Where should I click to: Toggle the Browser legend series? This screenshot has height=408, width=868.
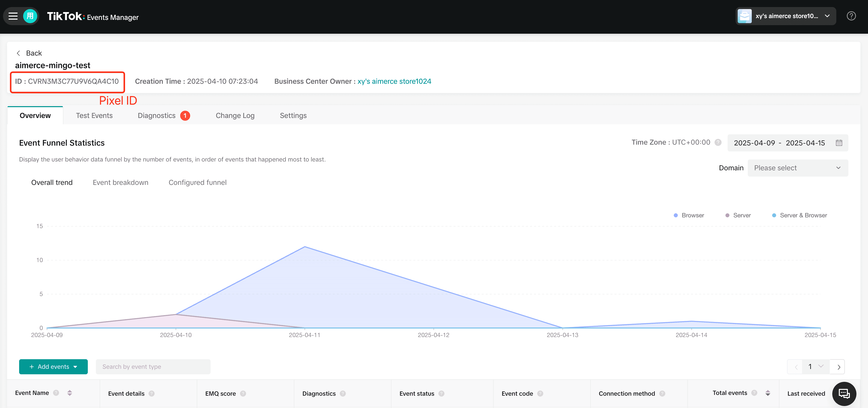tap(689, 215)
